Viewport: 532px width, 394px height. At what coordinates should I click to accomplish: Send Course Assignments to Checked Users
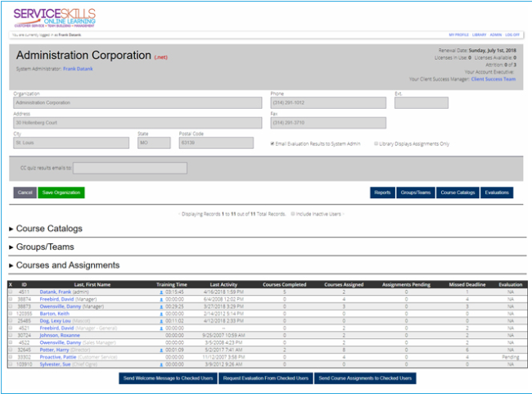[365, 378]
